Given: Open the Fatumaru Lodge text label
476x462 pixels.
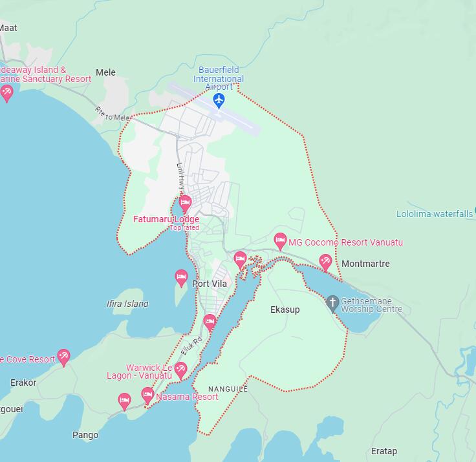Looking at the screenshot, I should pyautogui.click(x=166, y=219).
